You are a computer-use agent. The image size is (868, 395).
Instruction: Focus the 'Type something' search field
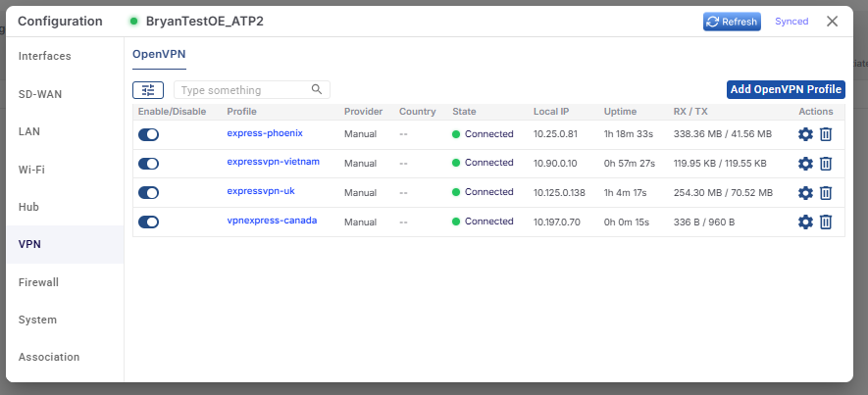pos(252,89)
